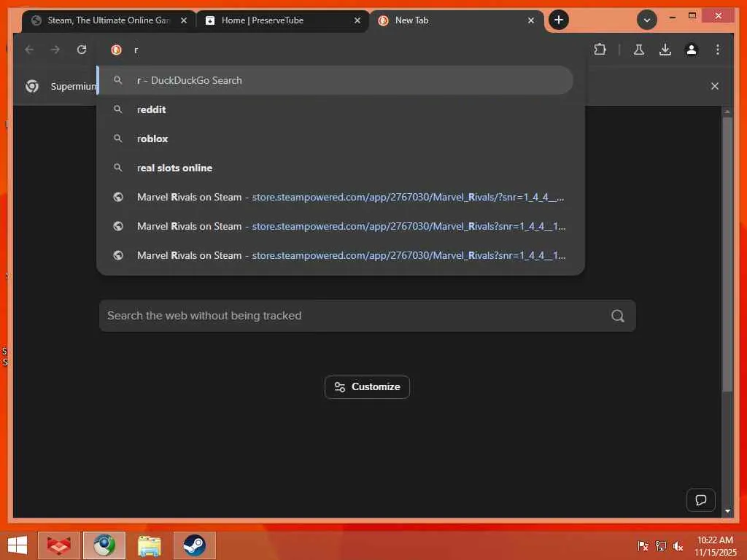
Task: Open the red fox app in taskbar
Action: [59, 545]
